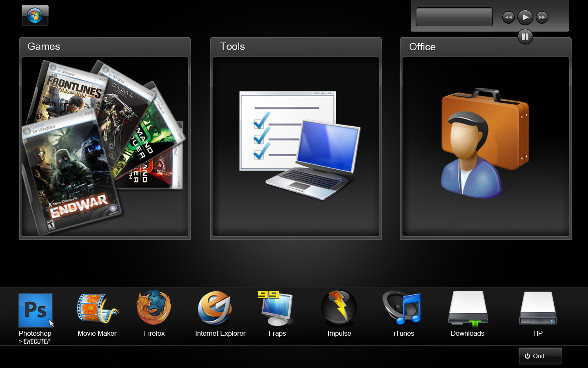Click the Impulse label text
This screenshot has width=588, height=368.
point(339,333)
